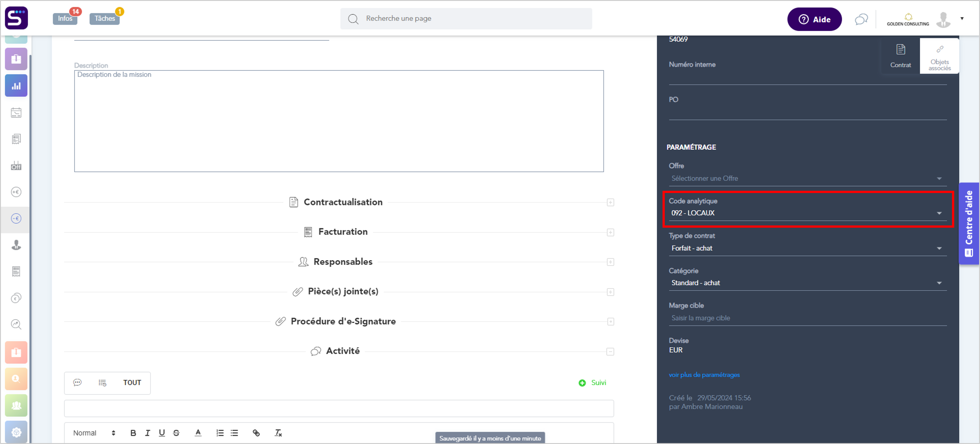Image resolution: width=980 pixels, height=444 pixels.
Task: Clear text formatting in the editor
Action: coord(279,433)
